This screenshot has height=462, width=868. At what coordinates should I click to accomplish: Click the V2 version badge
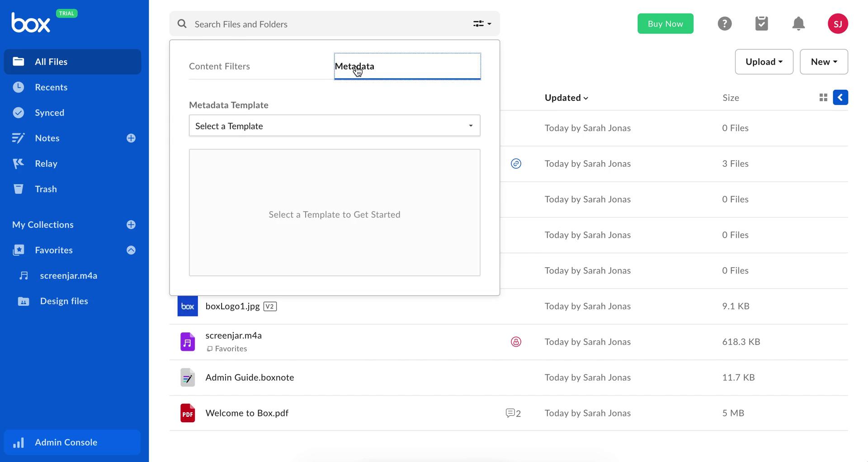[270, 306]
